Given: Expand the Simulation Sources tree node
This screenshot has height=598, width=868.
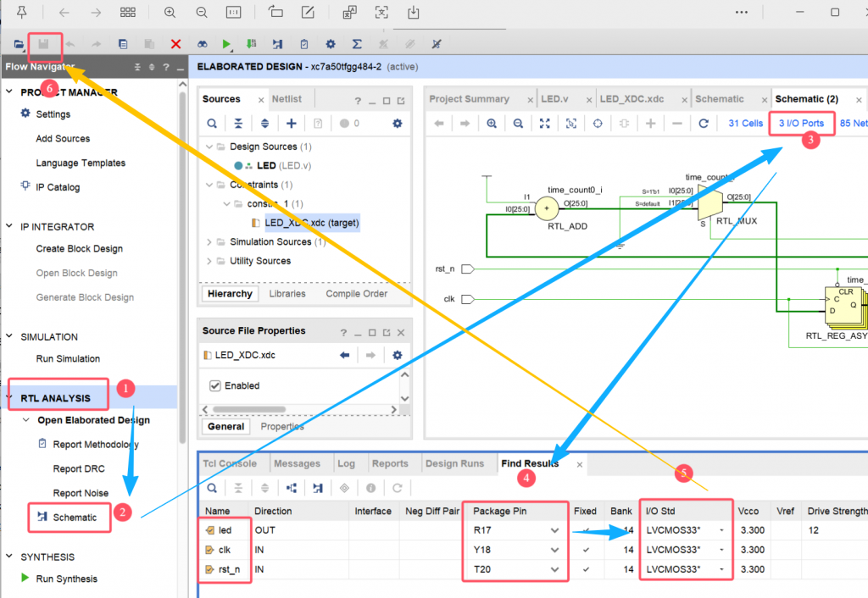Looking at the screenshot, I should tap(209, 242).
